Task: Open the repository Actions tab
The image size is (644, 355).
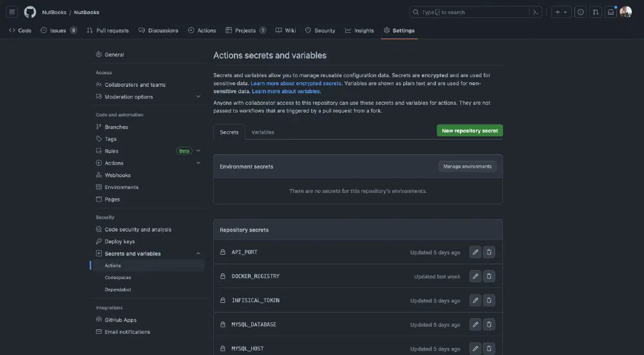Action: pyautogui.click(x=202, y=30)
